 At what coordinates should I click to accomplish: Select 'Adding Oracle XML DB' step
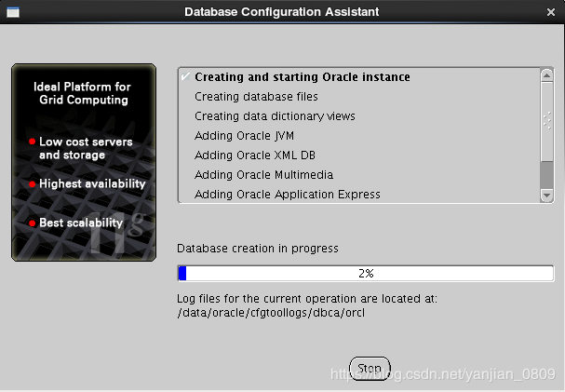pos(255,155)
